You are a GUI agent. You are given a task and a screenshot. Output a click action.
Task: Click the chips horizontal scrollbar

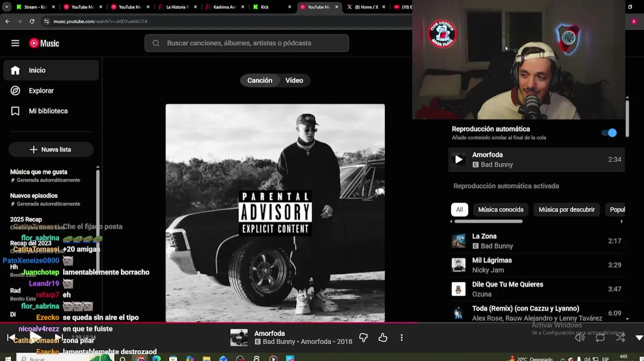coord(488,221)
